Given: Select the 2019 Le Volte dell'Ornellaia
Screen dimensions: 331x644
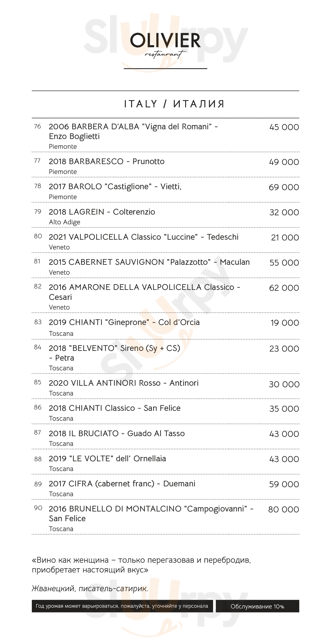Looking at the screenshot, I should point(107,459).
